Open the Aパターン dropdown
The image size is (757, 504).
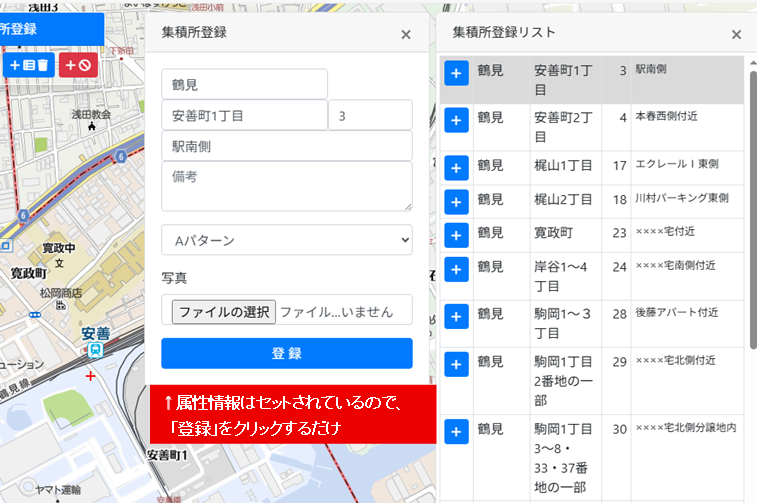[x=287, y=240]
